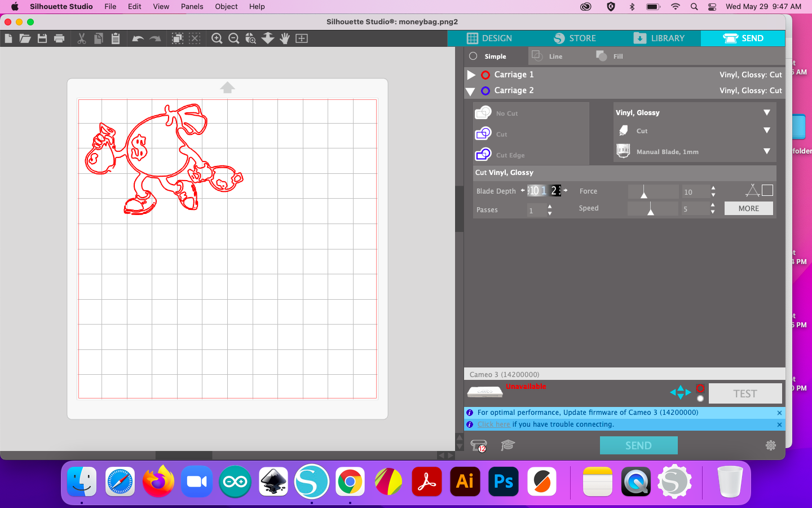Open Send panel settings gear

(771, 445)
